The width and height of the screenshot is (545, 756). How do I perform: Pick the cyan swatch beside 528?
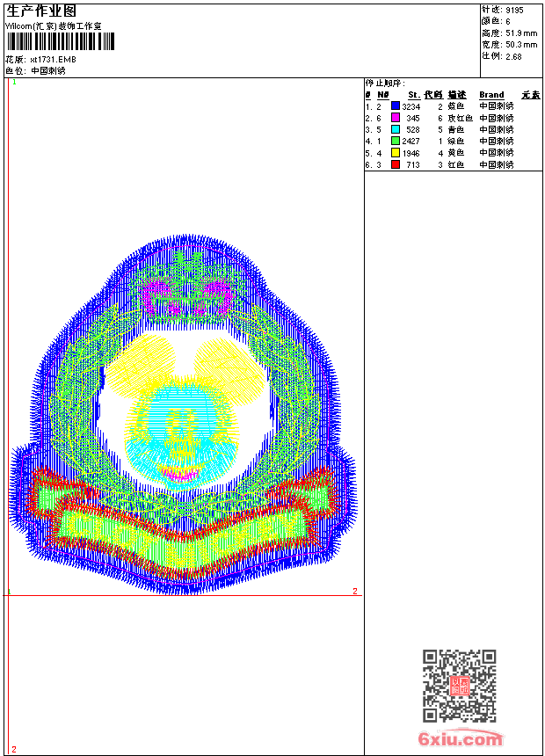396,129
